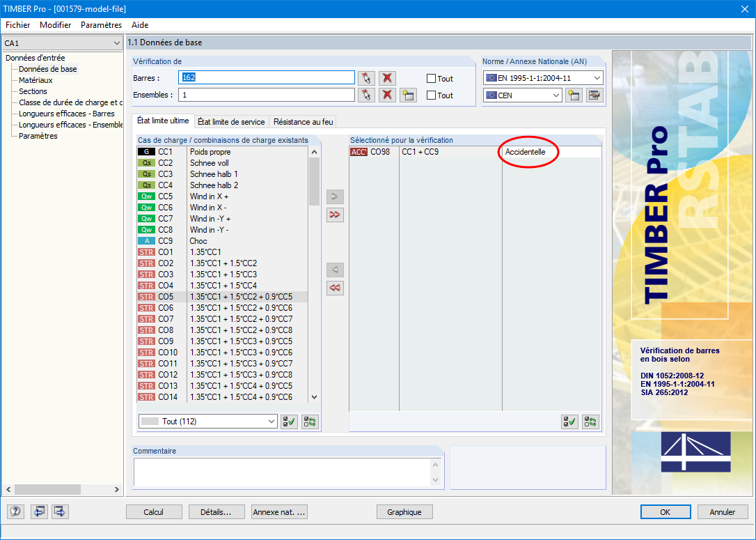
Task: Open help question mark button
Action: pyautogui.click(x=15, y=511)
